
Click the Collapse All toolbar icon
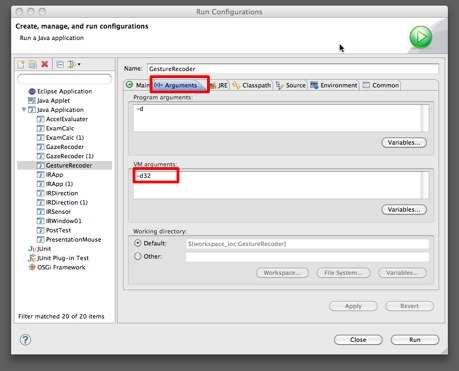coord(60,64)
